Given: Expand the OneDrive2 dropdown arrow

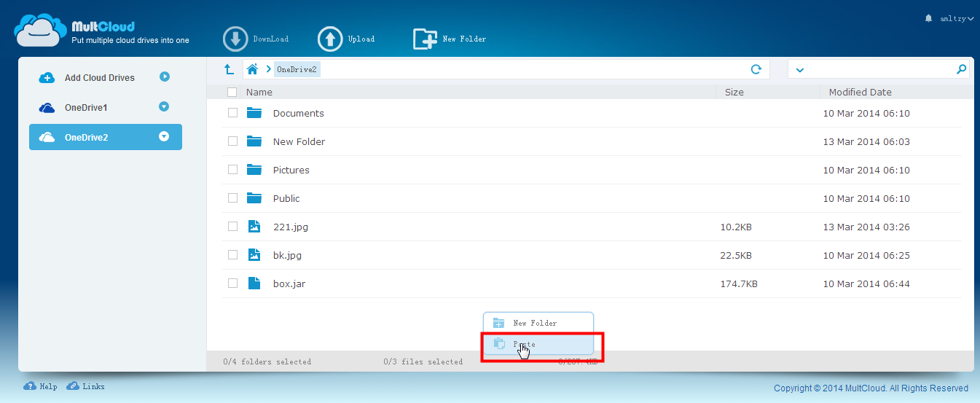Looking at the screenshot, I should (x=164, y=136).
